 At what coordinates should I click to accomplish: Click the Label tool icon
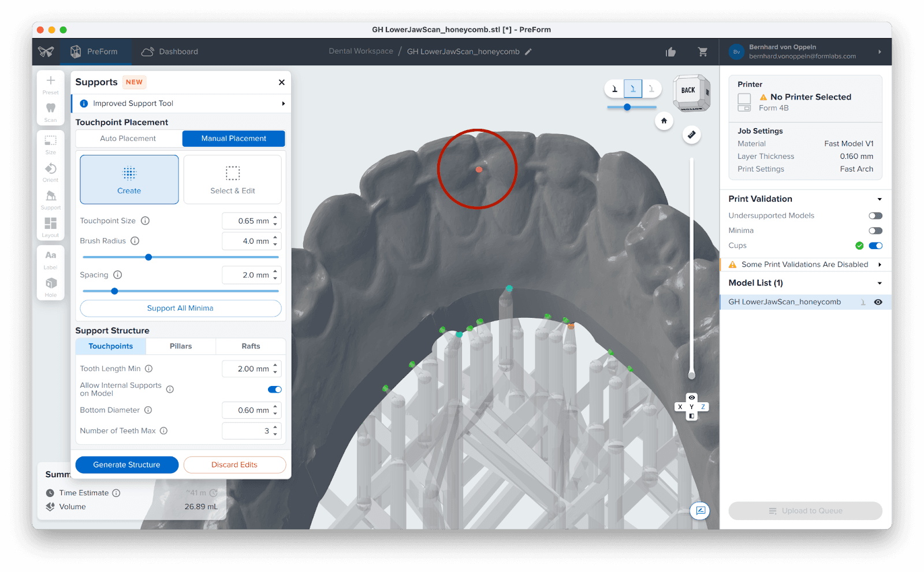tap(51, 256)
